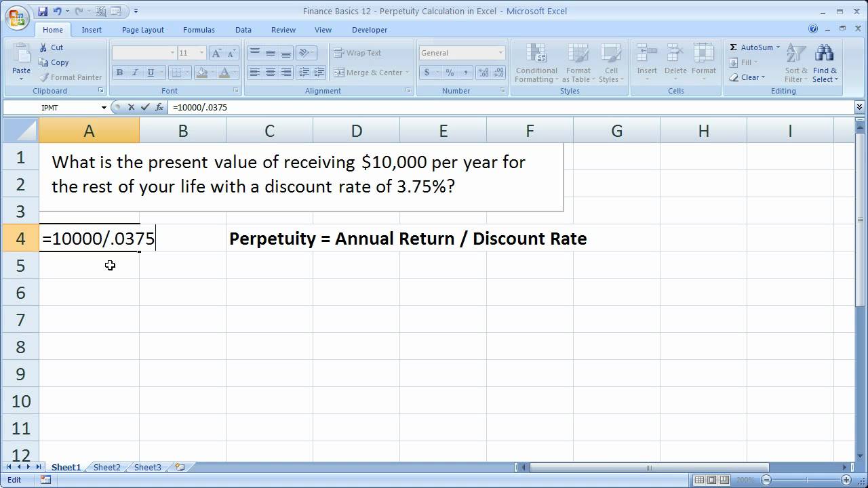Increase decimal places

pos(484,73)
